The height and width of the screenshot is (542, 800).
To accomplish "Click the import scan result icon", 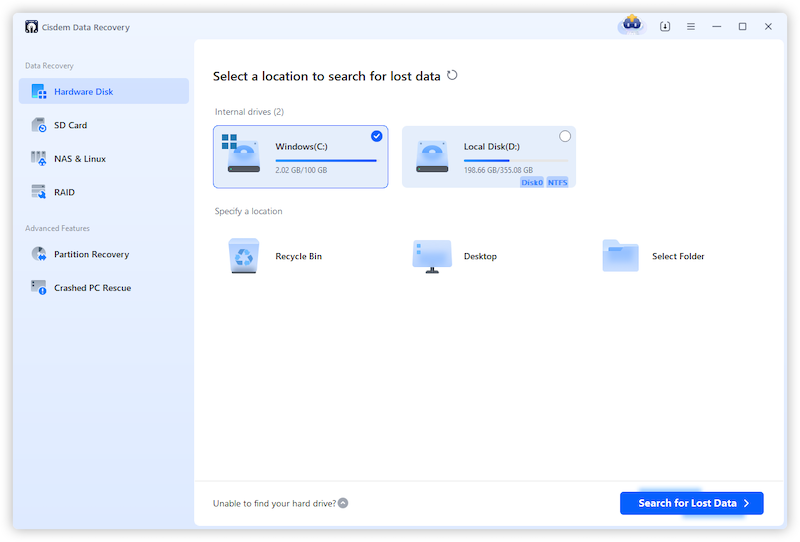I will point(665,27).
